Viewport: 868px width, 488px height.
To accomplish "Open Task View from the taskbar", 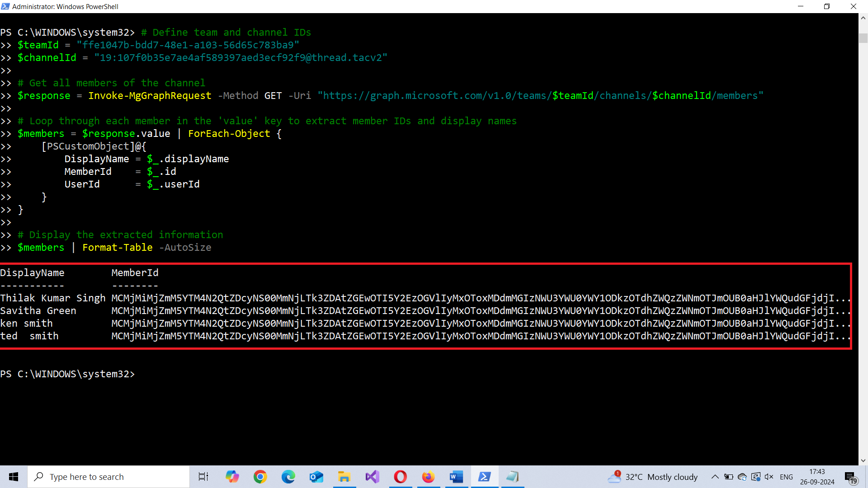I will click(203, 477).
